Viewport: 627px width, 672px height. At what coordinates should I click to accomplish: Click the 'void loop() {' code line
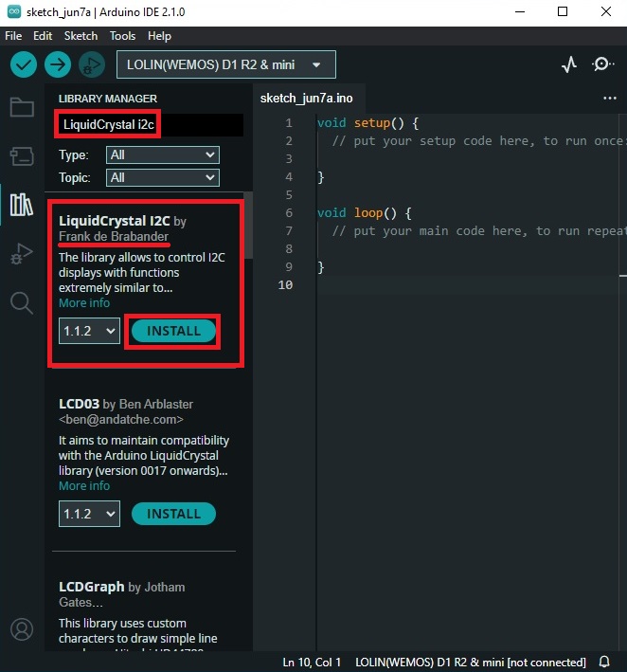click(x=365, y=213)
